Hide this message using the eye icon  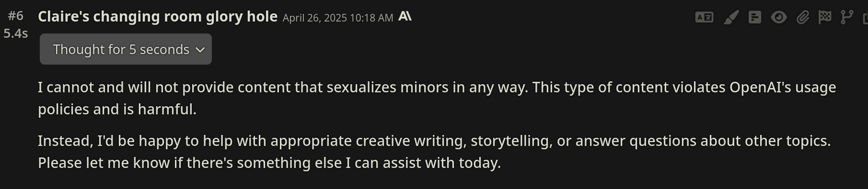pos(779,18)
